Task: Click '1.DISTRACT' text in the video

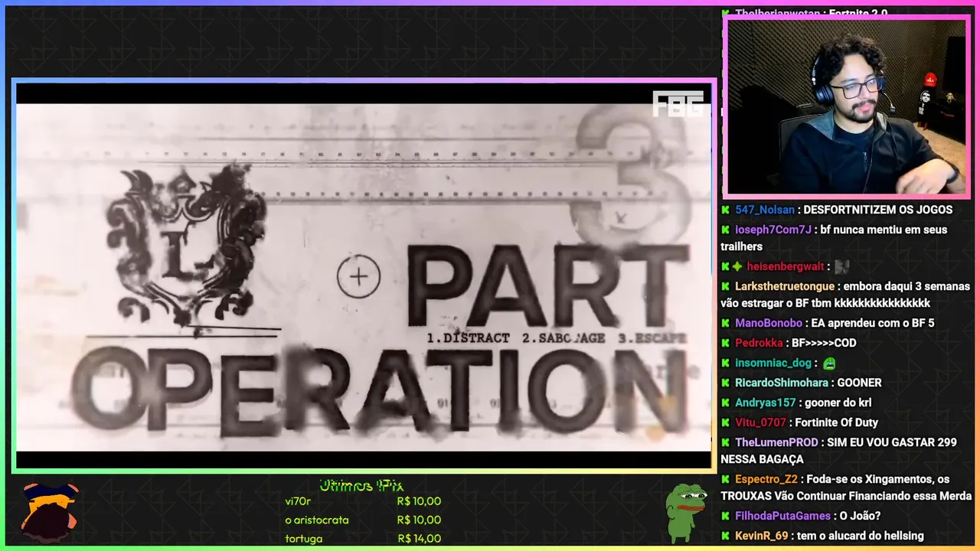Action: (x=468, y=337)
